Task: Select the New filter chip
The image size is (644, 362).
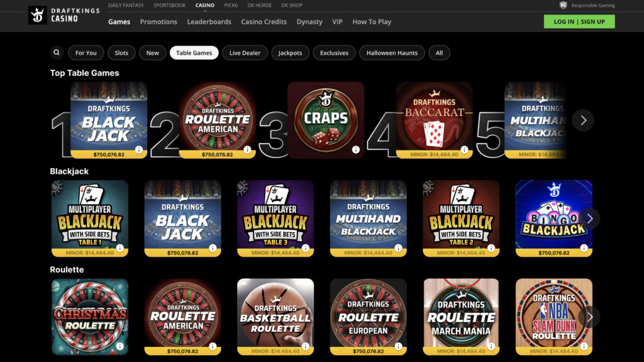Action: click(152, 53)
